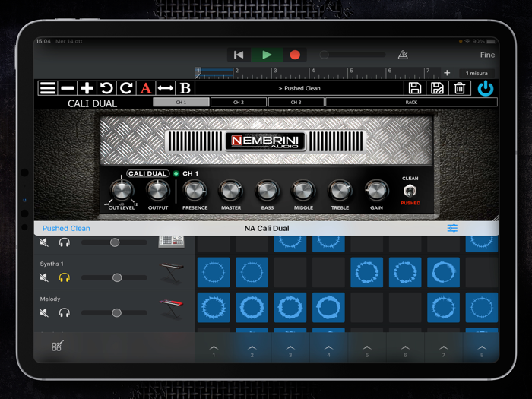Image resolution: width=532 pixels, height=399 pixels.
Task: Mute the Synths 1 track
Action: point(44,277)
